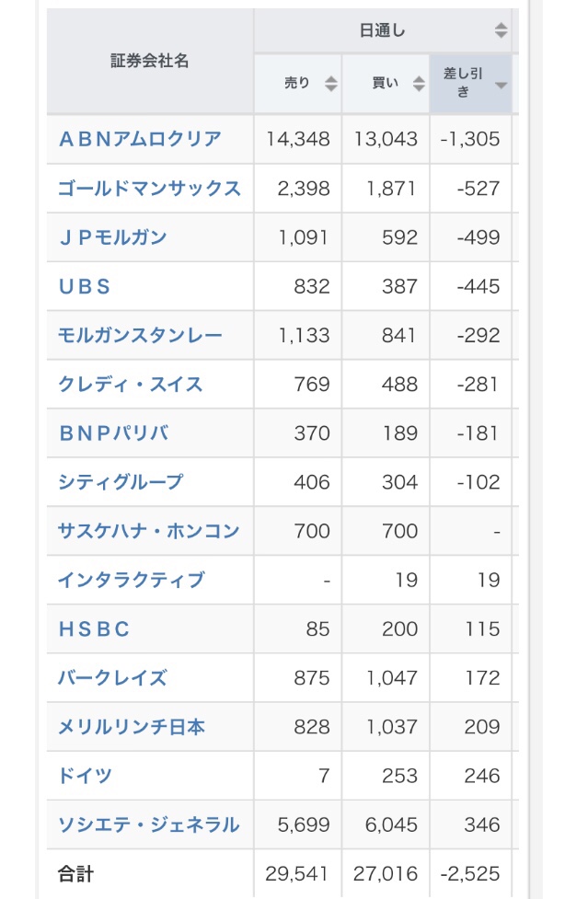
Task: Open モルガンスタンレー link
Action: click(140, 336)
